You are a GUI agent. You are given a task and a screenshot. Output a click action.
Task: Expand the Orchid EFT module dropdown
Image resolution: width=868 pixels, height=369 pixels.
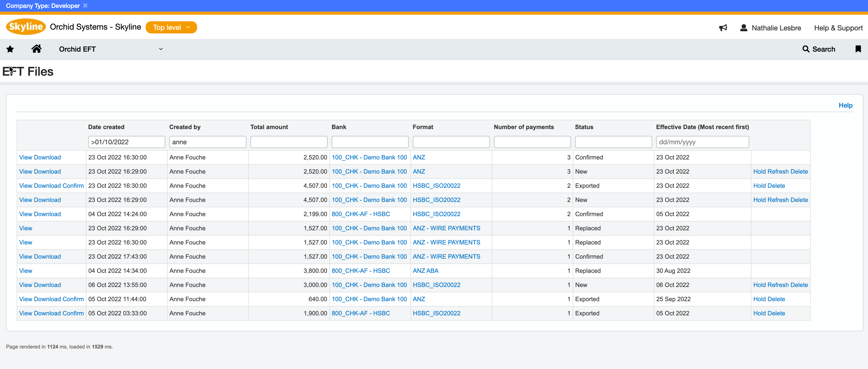coord(111,49)
